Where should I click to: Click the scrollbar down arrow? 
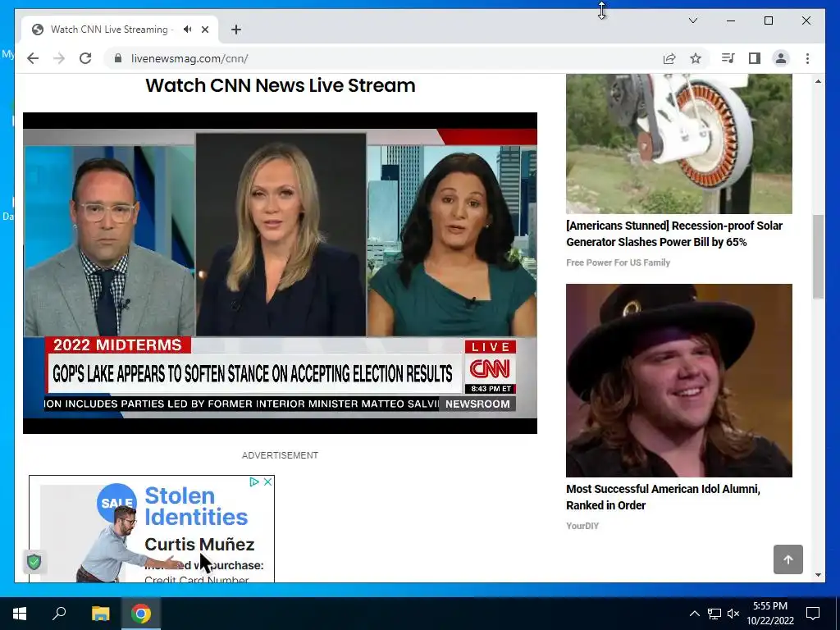point(818,575)
